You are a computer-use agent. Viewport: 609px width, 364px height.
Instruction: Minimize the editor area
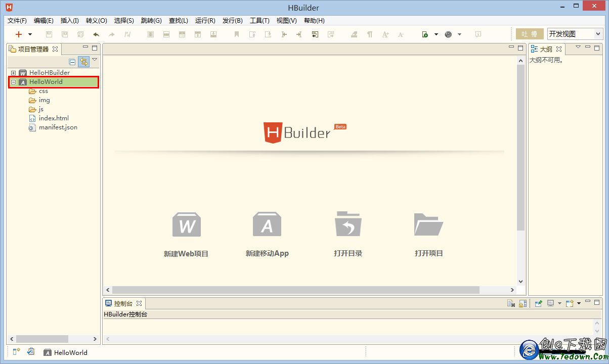(x=511, y=48)
